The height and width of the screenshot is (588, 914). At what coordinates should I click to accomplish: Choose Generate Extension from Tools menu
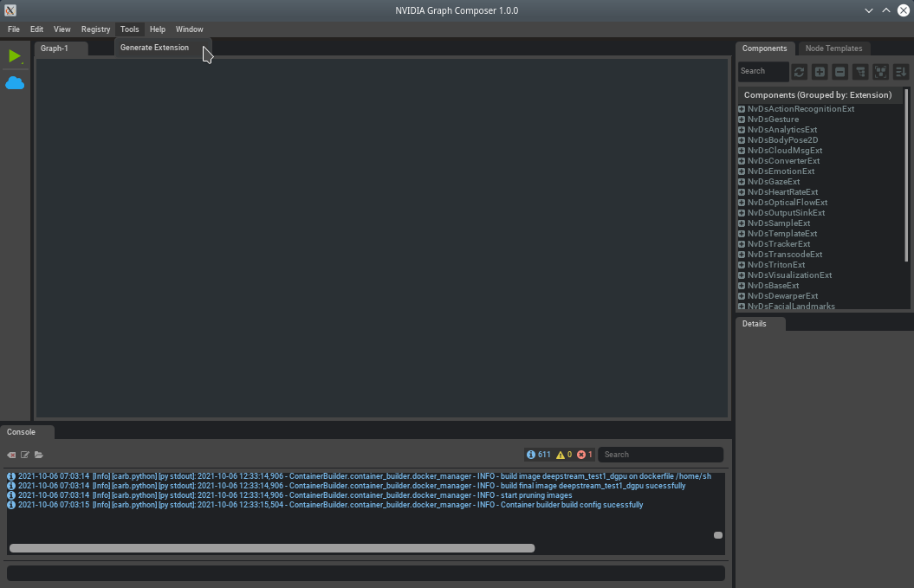[x=154, y=48]
